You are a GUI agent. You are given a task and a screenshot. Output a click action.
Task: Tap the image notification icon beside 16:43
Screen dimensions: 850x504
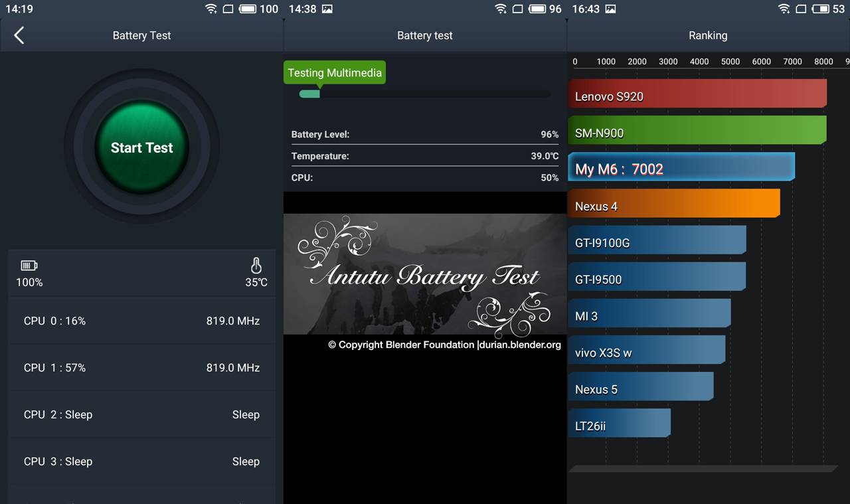pos(610,9)
